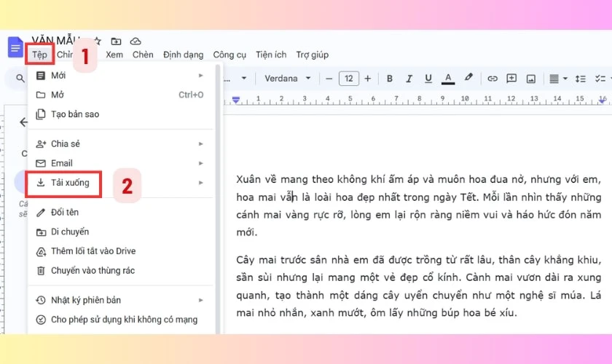Click the back arrow in left panel
Image resolution: width=612 pixels, height=364 pixels.
pyautogui.click(x=23, y=122)
